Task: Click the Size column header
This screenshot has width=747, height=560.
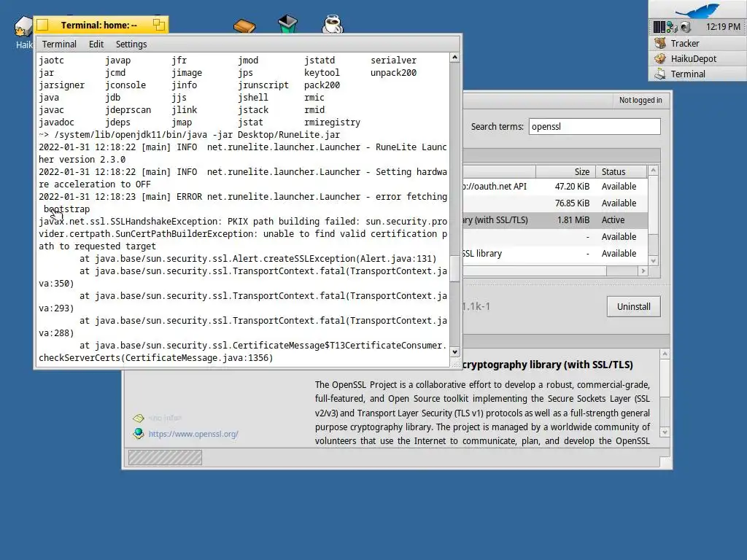Action: coord(565,171)
